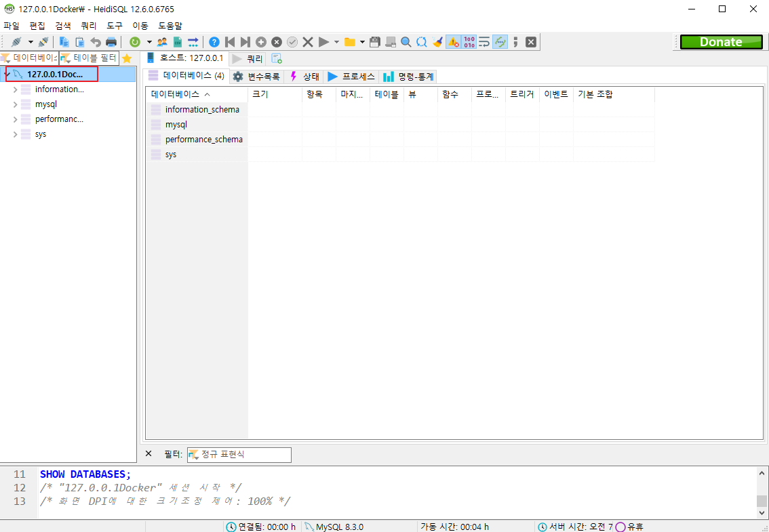Click the Run query play icon
The width and height of the screenshot is (769, 532).
(x=323, y=42)
